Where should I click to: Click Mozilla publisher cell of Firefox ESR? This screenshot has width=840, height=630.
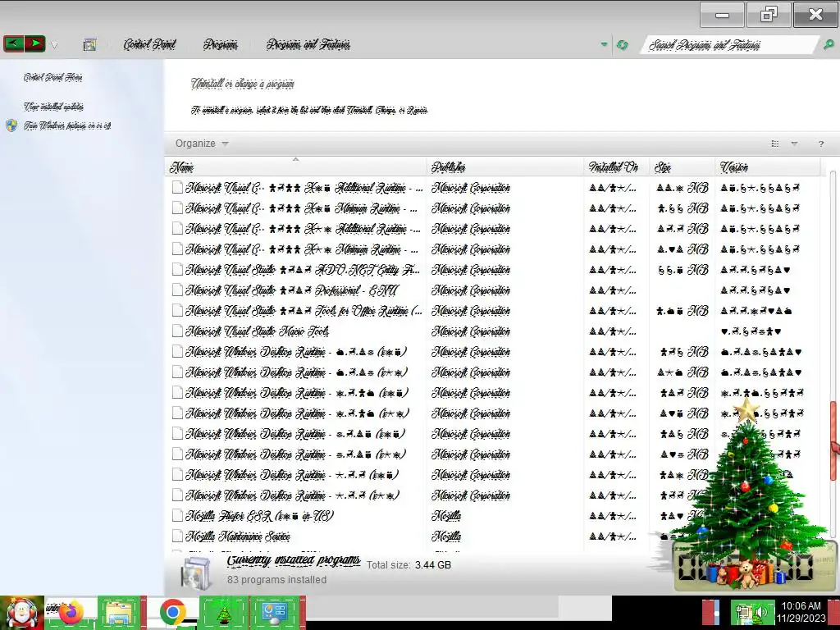[445, 516]
